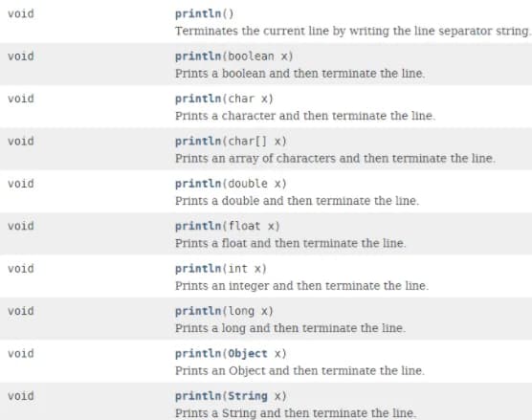532x420 pixels.
Task: Open the println(float x) method link
Action: 198,226
